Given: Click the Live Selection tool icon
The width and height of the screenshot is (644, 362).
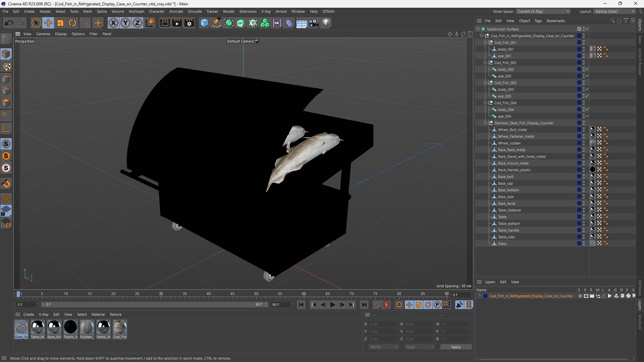Looking at the screenshot, I should (36, 23).
